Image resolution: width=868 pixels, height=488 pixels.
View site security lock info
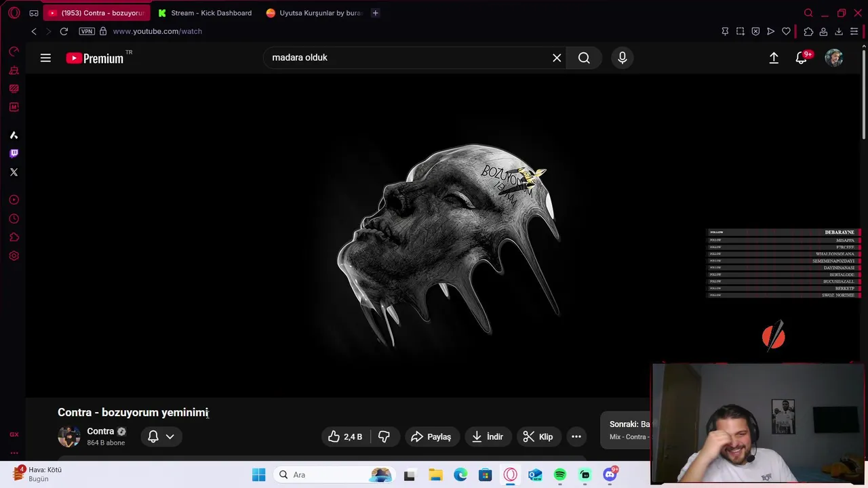(103, 31)
